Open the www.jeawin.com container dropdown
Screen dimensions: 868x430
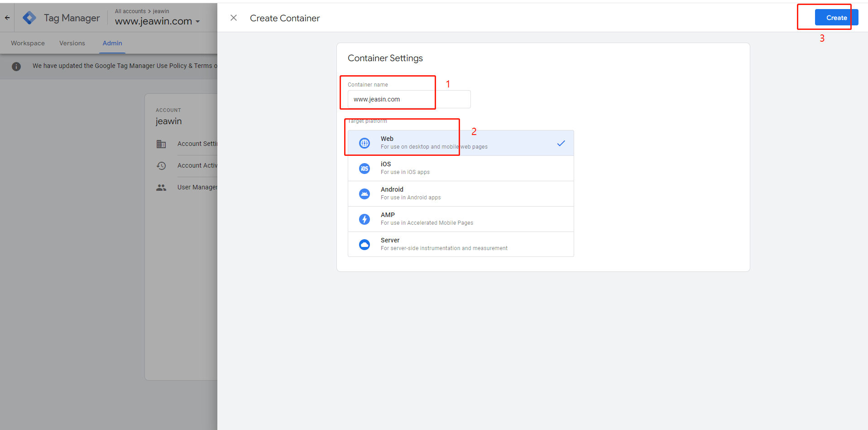coord(157,21)
